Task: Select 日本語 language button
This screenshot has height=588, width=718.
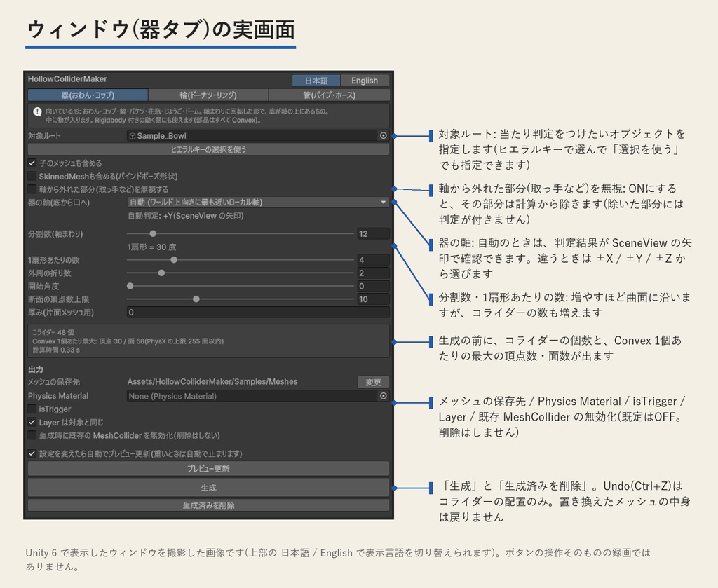Action: (316, 81)
